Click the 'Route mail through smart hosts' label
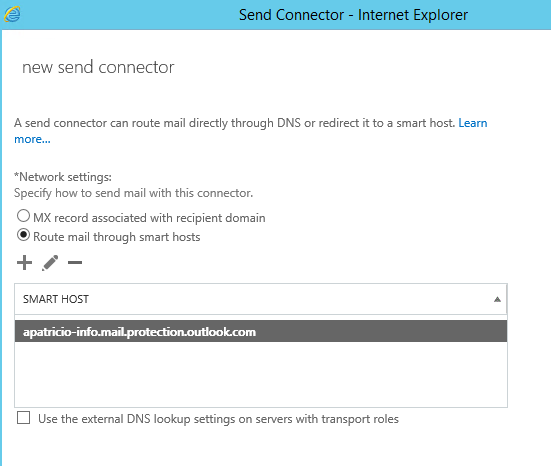551x466 pixels. tap(117, 237)
